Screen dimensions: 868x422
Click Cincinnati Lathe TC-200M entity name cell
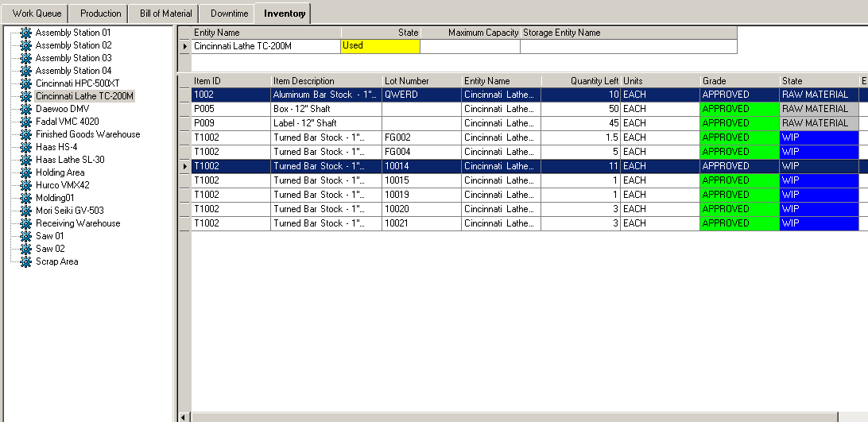point(266,47)
